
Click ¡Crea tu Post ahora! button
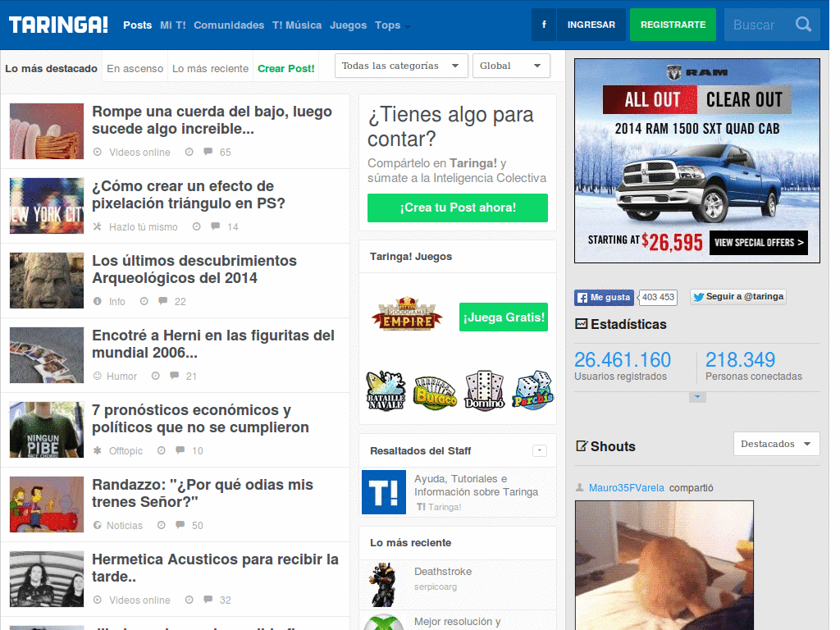coord(458,208)
